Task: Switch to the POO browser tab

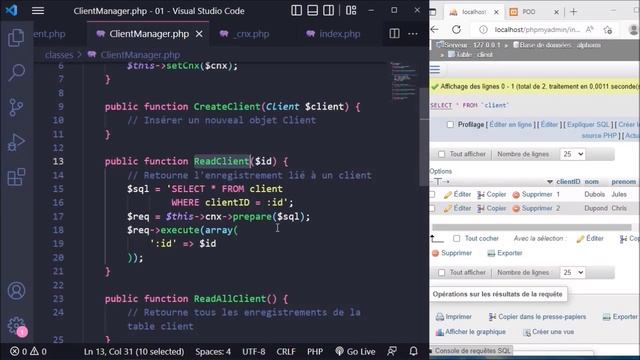Action: click(529, 12)
